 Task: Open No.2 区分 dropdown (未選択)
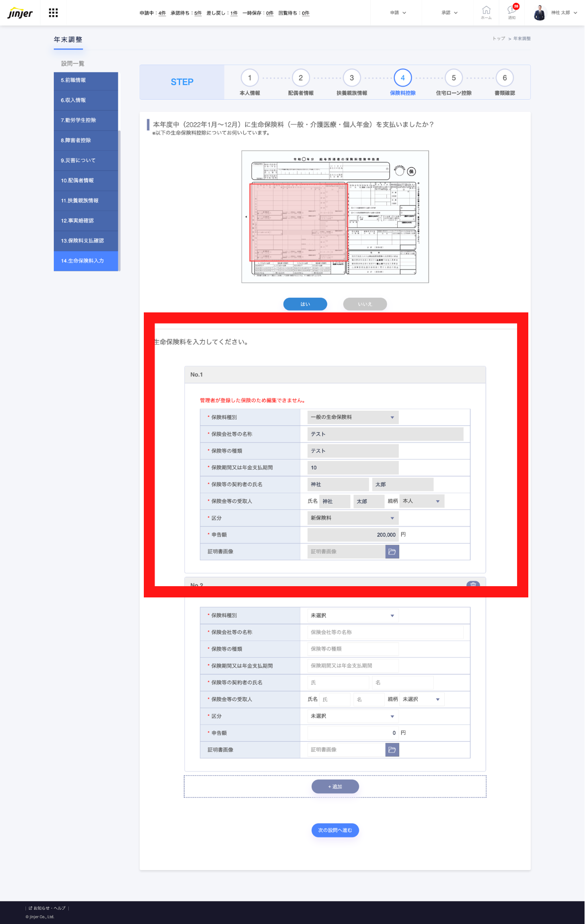(x=353, y=716)
